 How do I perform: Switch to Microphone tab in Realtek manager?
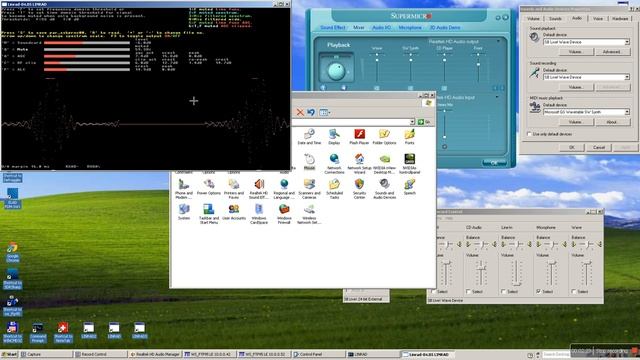tap(410, 27)
